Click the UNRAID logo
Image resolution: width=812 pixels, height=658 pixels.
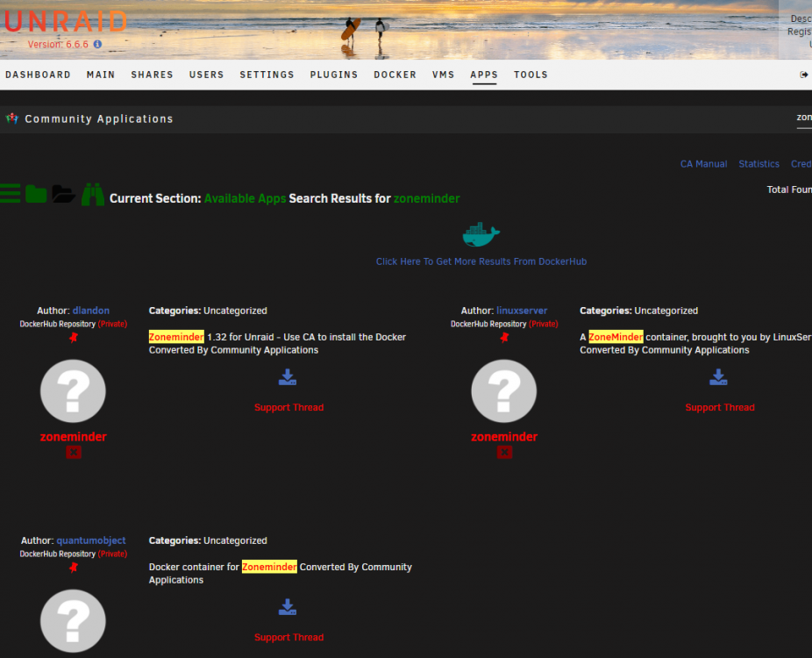click(x=66, y=22)
